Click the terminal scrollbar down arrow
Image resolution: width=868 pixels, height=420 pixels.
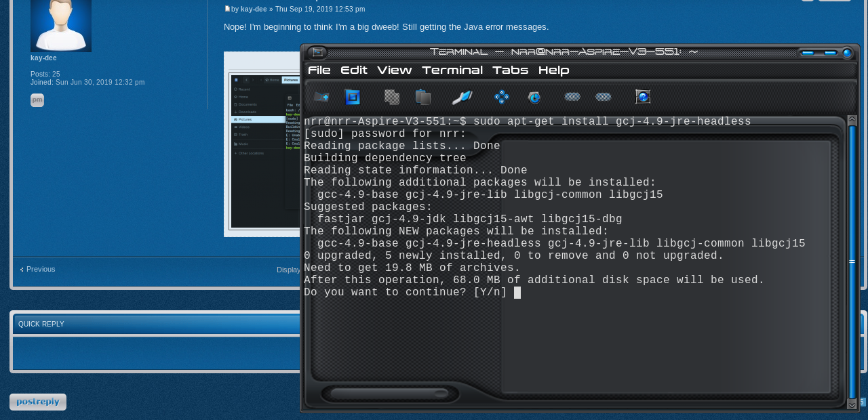pyautogui.click(x=852, y=404)
